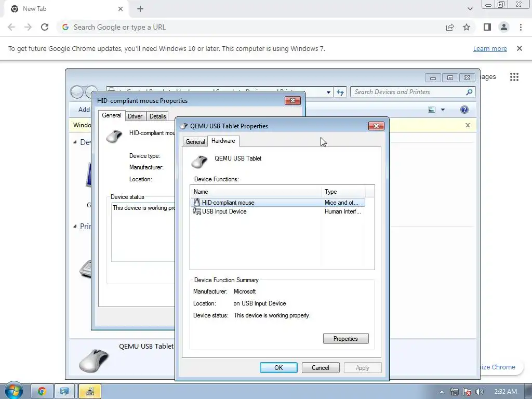The width and height of the screenshot is (532, 399).
Task: Open Chrome tab search chevron
Action: tap(470, 9)
